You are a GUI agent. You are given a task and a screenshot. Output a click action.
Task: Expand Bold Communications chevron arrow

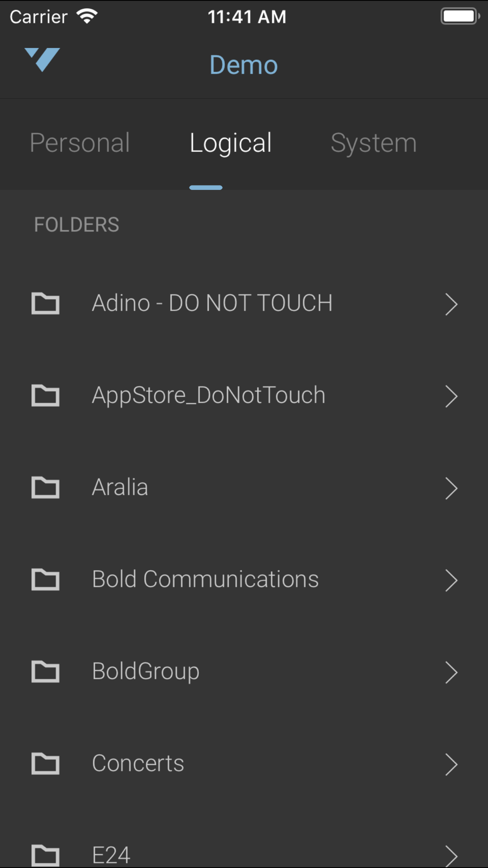451,580
